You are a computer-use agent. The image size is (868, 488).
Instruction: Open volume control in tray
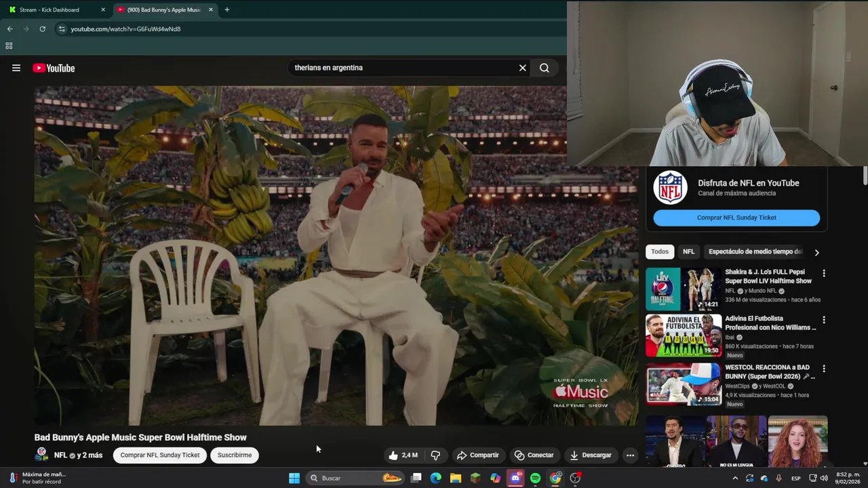824,478
